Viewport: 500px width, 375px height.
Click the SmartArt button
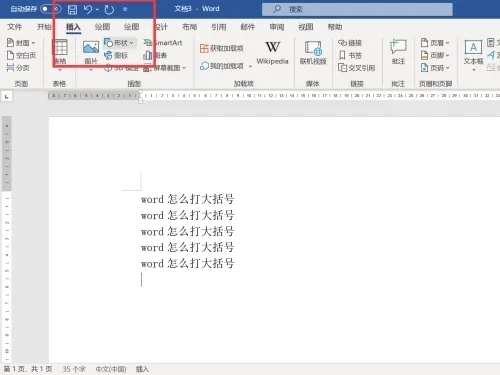tap(163, 43)
